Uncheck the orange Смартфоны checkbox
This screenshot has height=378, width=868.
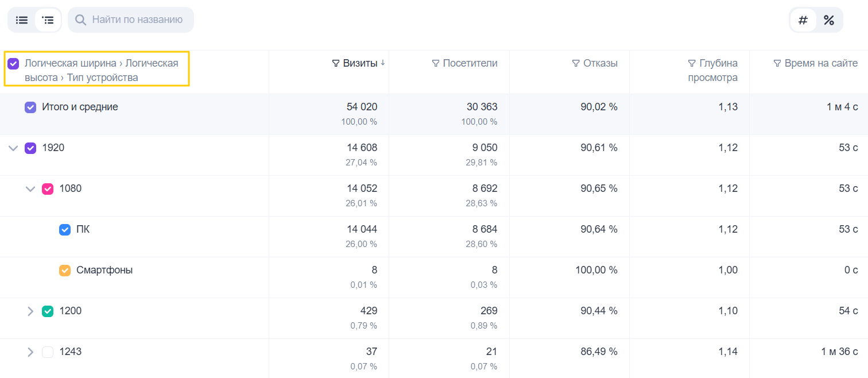pyautogui.click(x=65, y=271)
